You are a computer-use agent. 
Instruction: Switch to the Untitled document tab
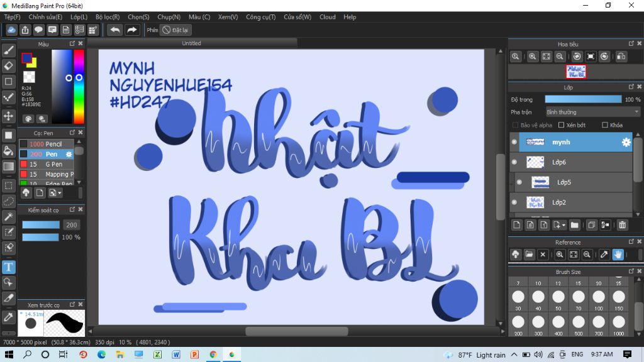click(191, 43)
